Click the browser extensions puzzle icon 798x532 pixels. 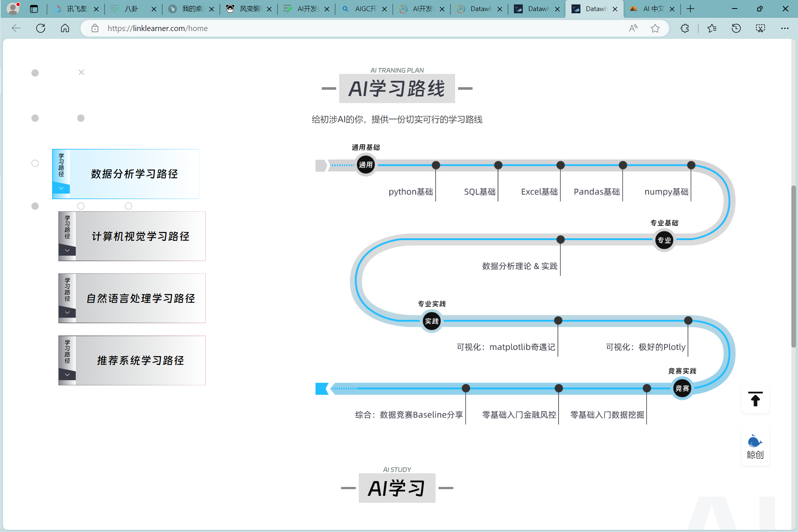pyautogui.click(x=685, y=28)
